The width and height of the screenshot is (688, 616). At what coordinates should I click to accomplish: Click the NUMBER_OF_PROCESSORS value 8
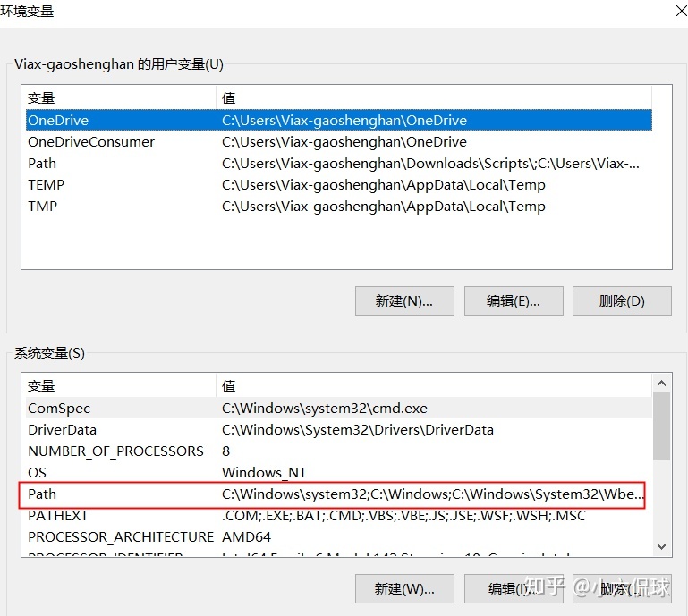[x=226, y=451]
